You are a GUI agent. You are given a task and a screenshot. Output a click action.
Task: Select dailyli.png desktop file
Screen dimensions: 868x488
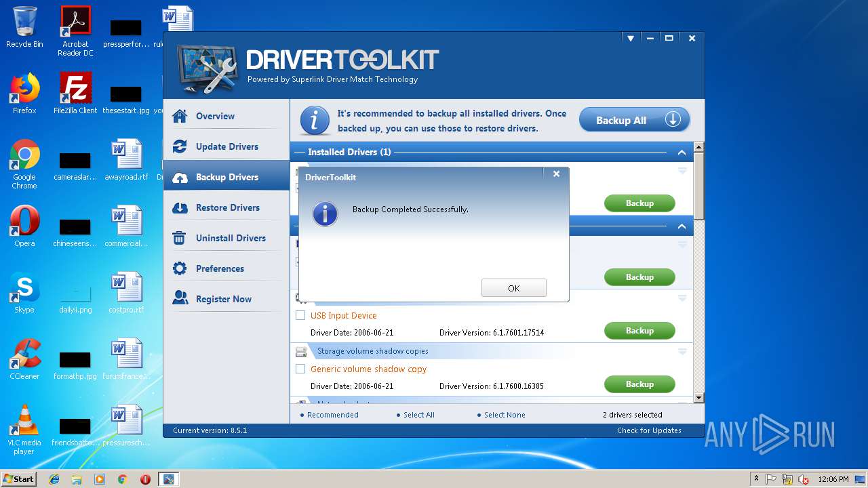(x=75, y=297)
